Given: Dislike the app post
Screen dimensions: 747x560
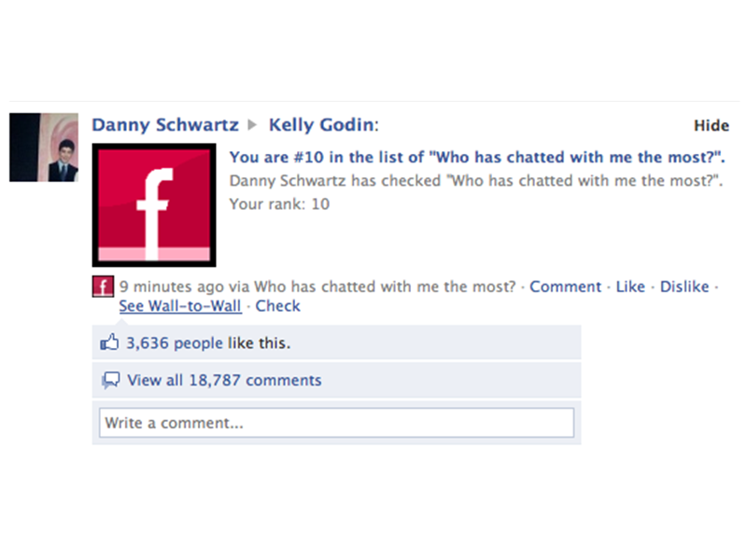Looking at the screenshot, I should point(684,287).
